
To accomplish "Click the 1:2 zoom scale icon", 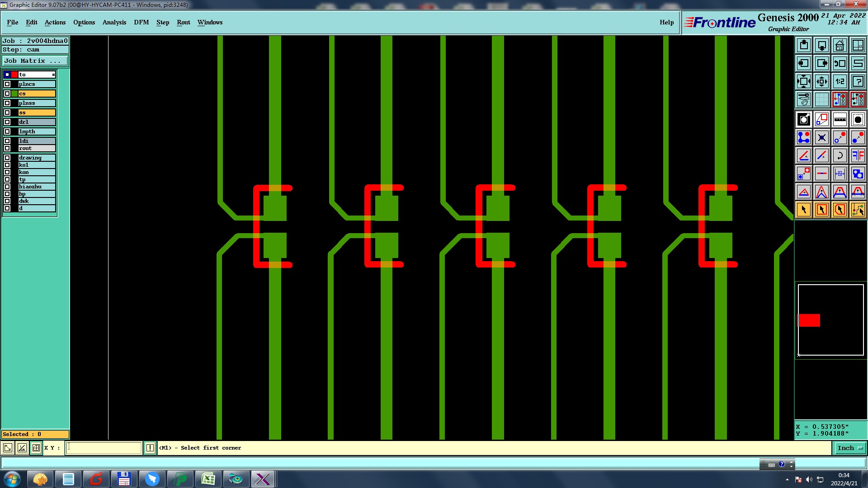I will (x=840, y=81).
